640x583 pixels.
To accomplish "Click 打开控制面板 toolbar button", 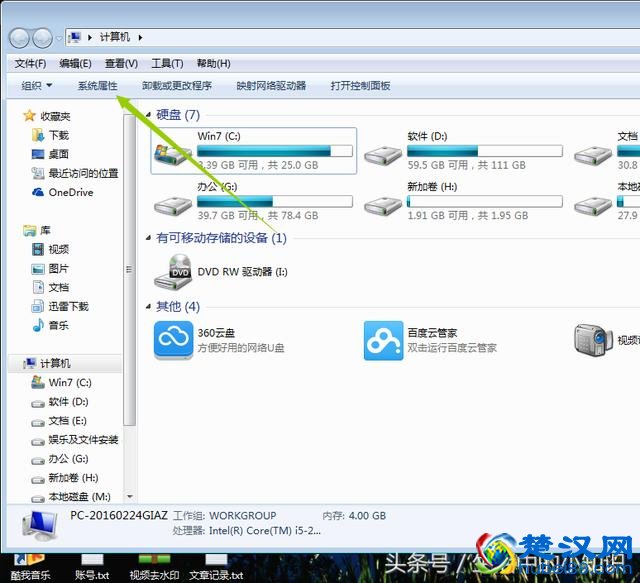I will point(360,86).
